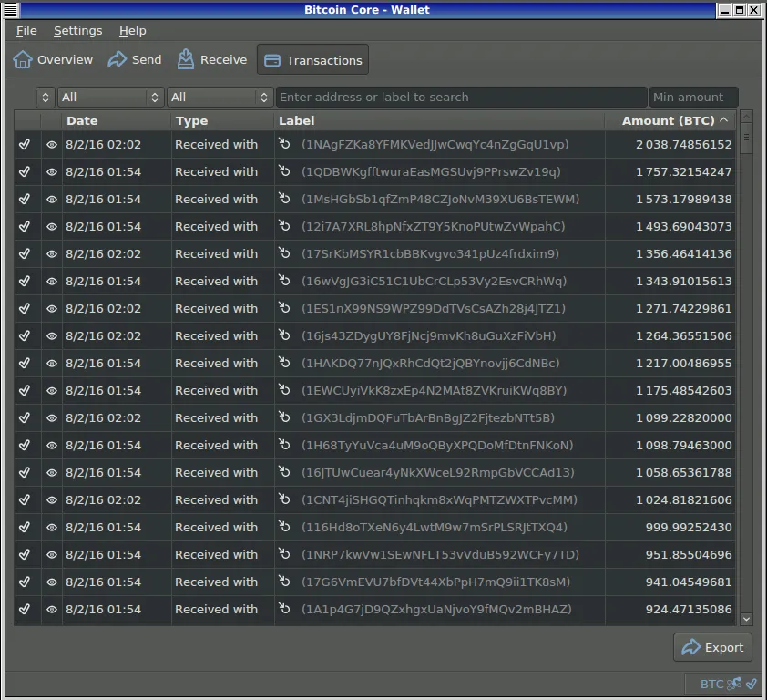
Task: Click the vertical scrollbar thumb
Action: click(x=746, y=138)
